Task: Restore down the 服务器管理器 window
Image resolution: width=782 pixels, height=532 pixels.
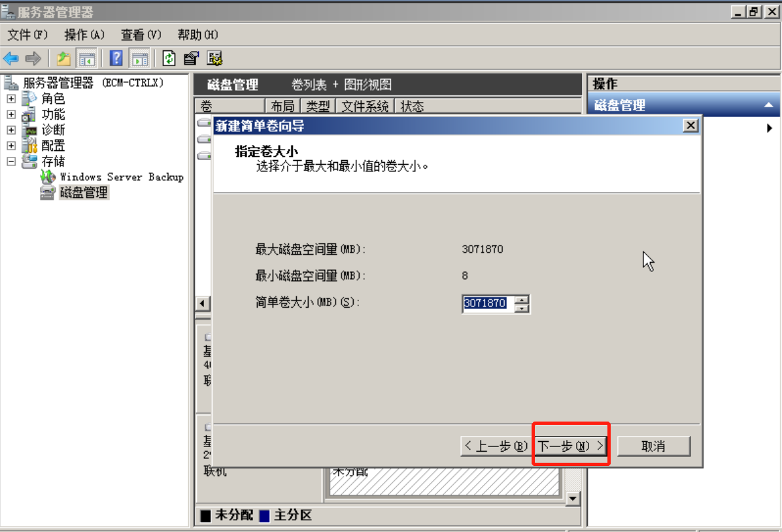Action: (x=754, y=12)
